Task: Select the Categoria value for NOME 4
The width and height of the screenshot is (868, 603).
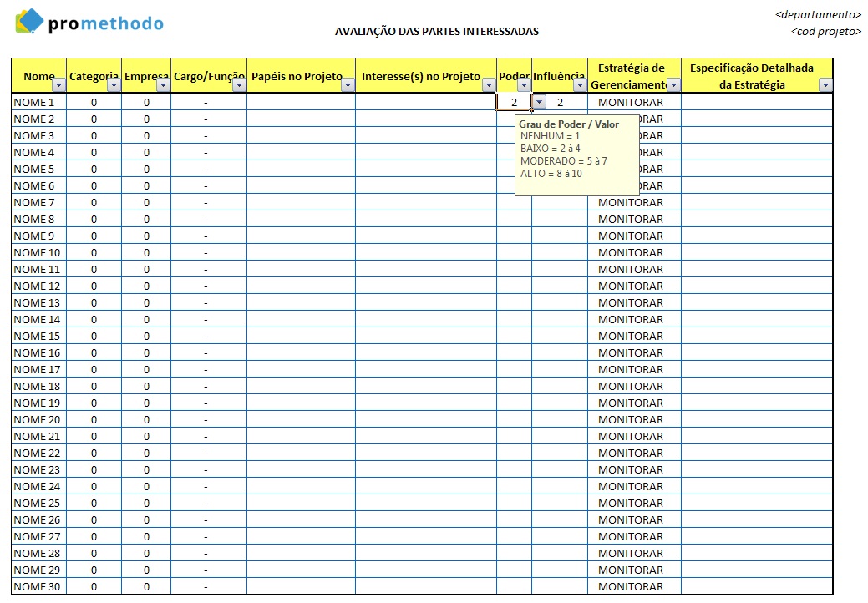Action: point(94,152)
